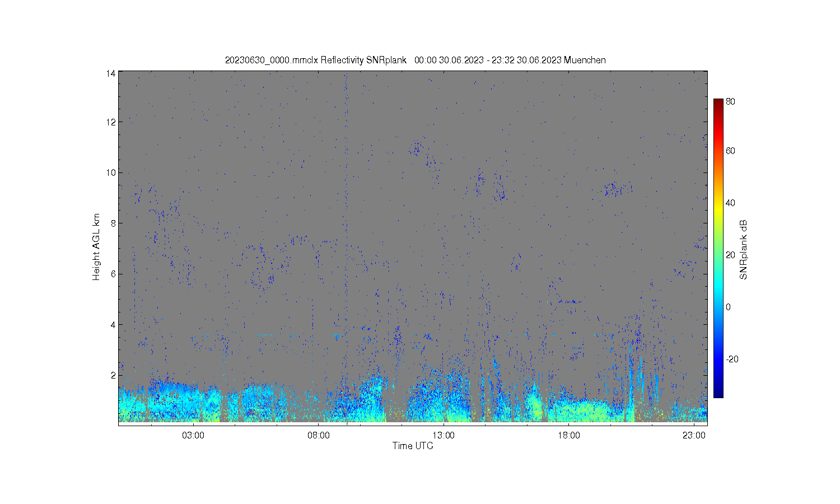Click the colorbar value 0
Screen dimensions: 840x504
pos(728,307)
